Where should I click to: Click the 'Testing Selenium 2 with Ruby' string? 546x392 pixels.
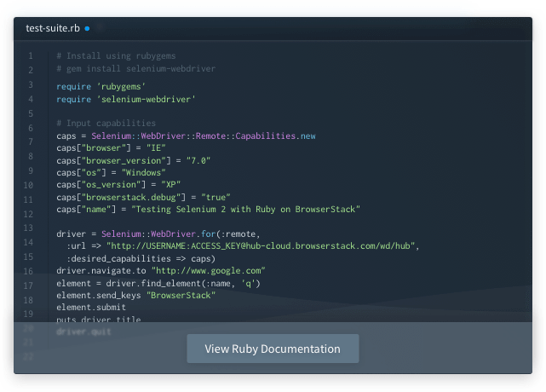click(245, 209)
